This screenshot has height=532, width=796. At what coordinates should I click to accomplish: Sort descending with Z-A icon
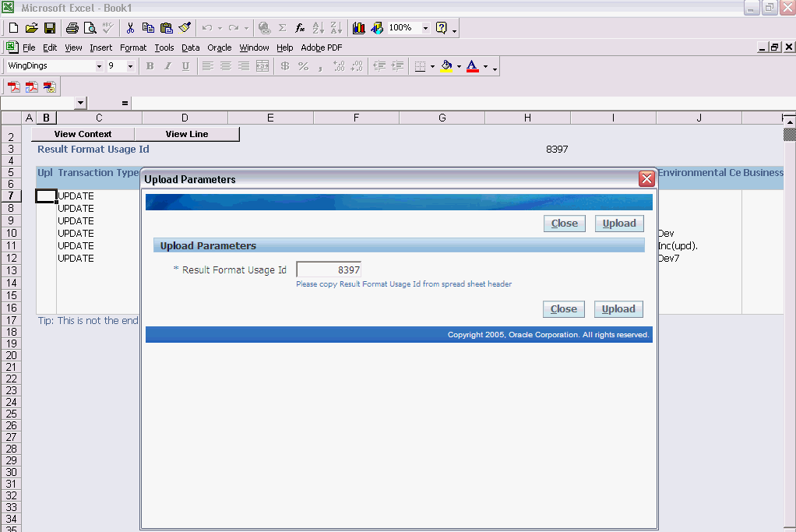click(x=336, y=28)
